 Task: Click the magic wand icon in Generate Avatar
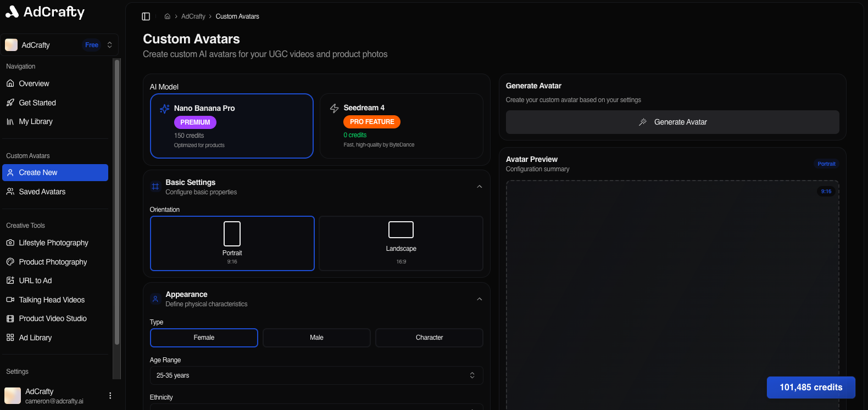coord(643,122)
